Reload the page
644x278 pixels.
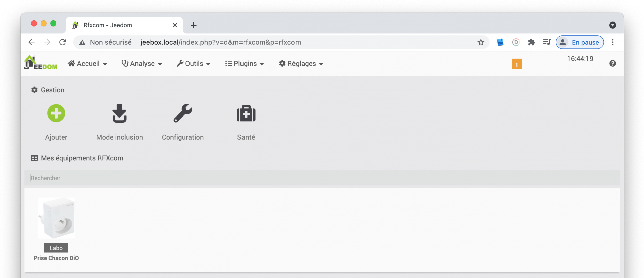[63, 42]
